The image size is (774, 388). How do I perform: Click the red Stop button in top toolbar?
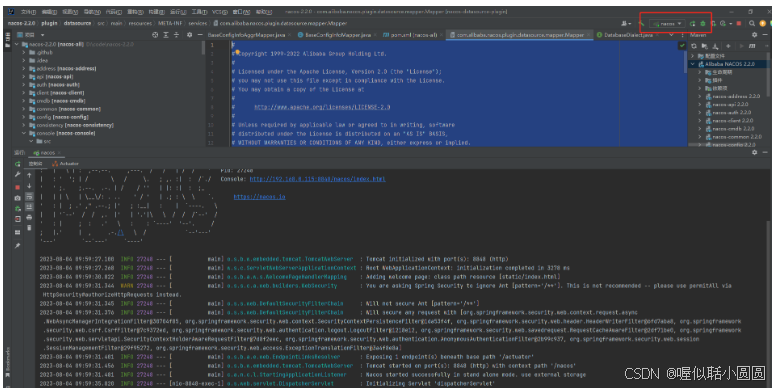[739, 23]
